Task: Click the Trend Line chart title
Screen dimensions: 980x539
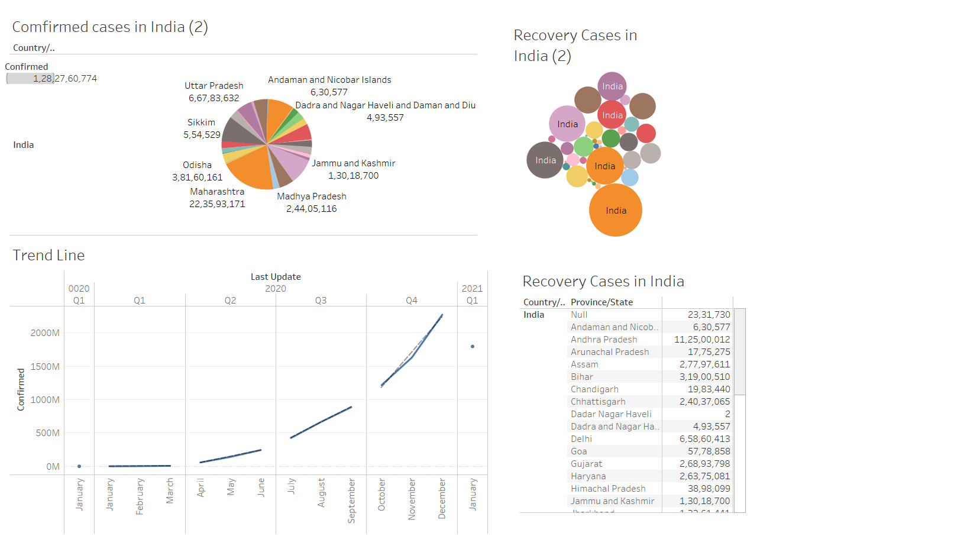Action: [x=48, y=255]
